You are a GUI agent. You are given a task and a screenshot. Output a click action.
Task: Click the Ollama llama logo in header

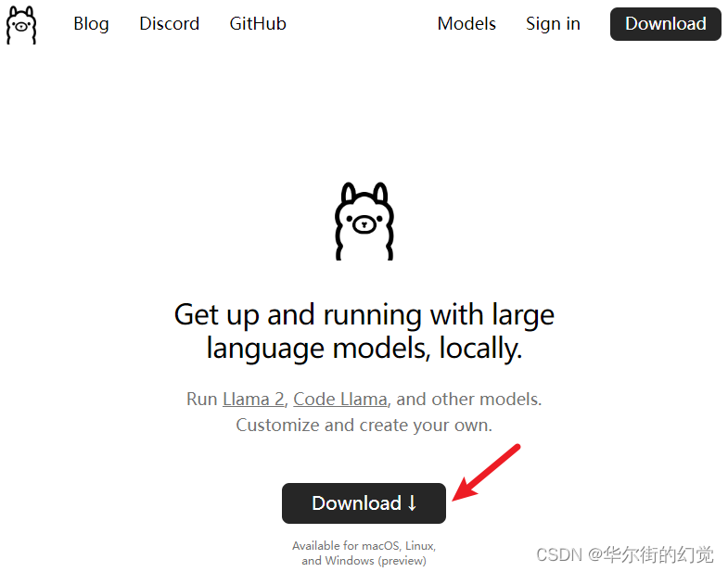click(21, 25)
